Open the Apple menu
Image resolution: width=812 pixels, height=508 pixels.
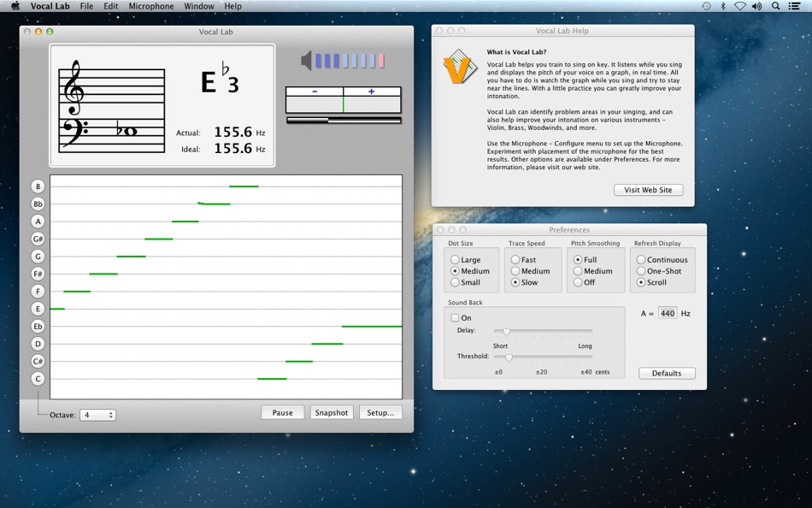15,6
